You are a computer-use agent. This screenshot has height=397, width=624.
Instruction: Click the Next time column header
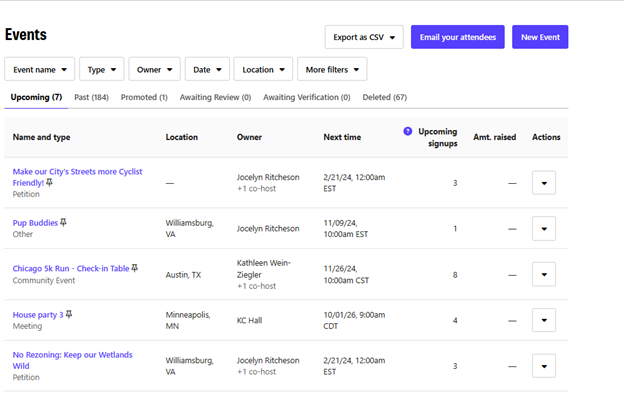(342, 137)
